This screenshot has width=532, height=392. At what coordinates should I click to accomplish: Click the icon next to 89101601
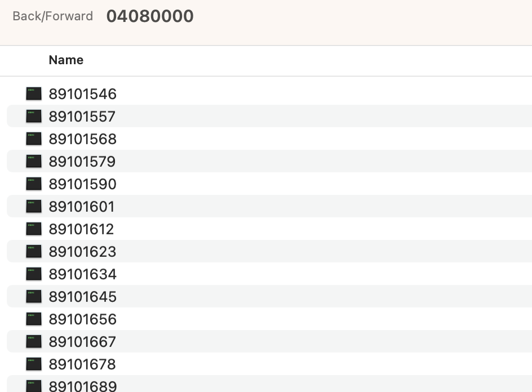click(x=34, y=206)
